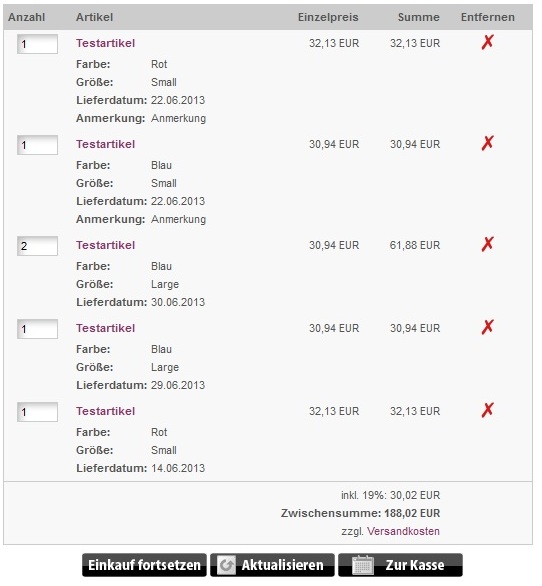Screen dimensions: 542x586
Task: Click the Einkauf fortsetzen button
Action: [x=144, y=565]
